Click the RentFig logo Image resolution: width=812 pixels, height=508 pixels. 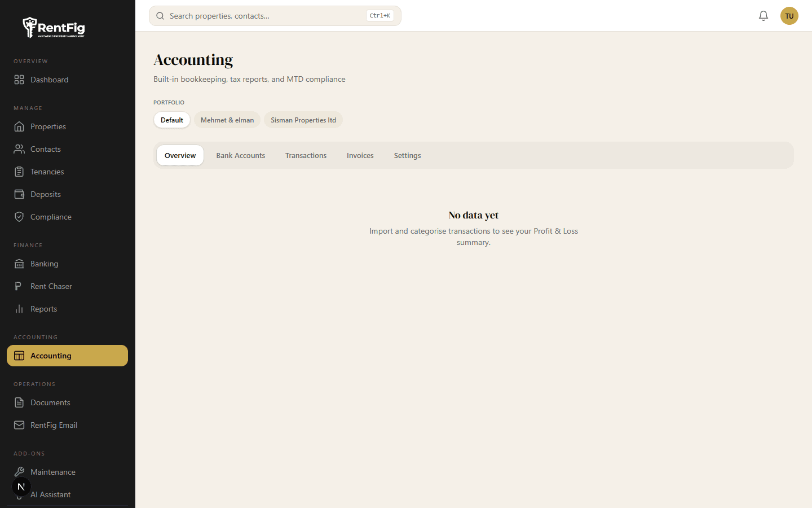tap(54, 28)
